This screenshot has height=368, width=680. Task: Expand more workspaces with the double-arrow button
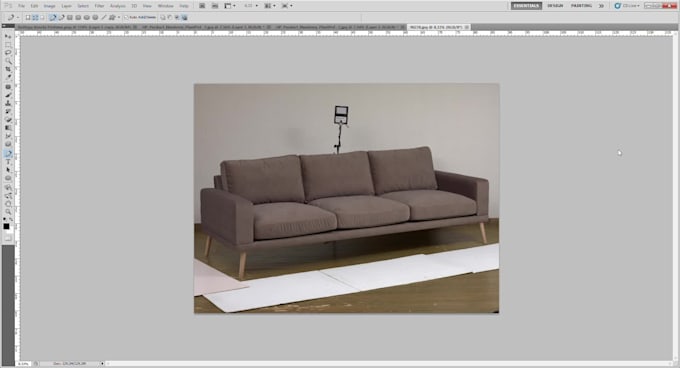pyautogui.click(x=601, y=6)
